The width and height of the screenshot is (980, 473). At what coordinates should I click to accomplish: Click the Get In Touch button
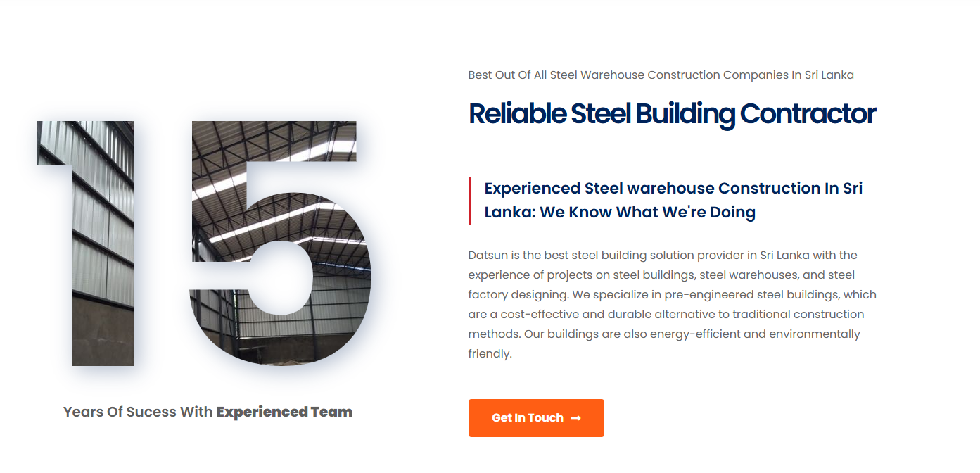[x=535, y=418]
